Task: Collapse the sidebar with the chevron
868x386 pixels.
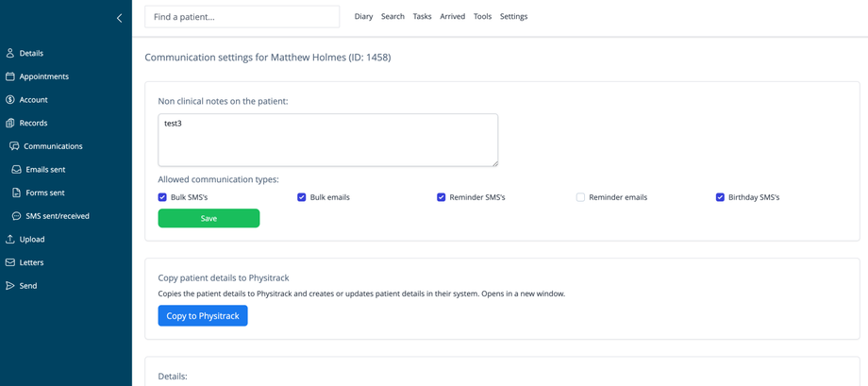Action: click(x=119, y=18)
